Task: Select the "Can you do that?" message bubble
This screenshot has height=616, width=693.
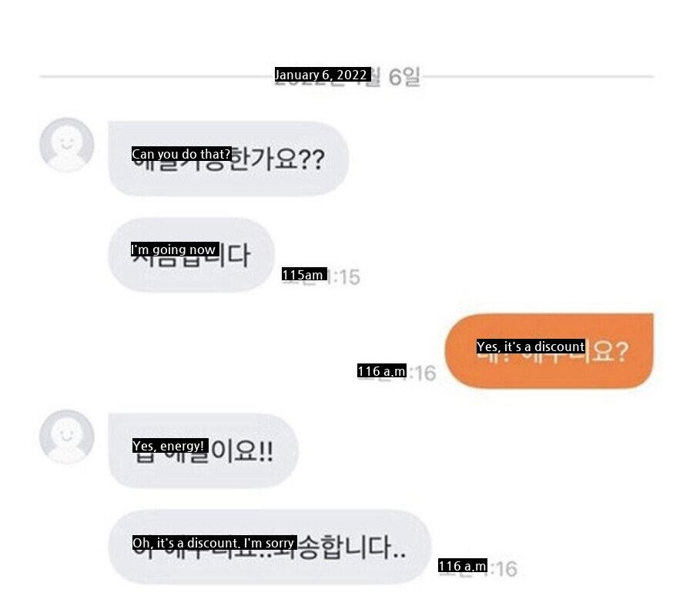Action: coord(229,158)
